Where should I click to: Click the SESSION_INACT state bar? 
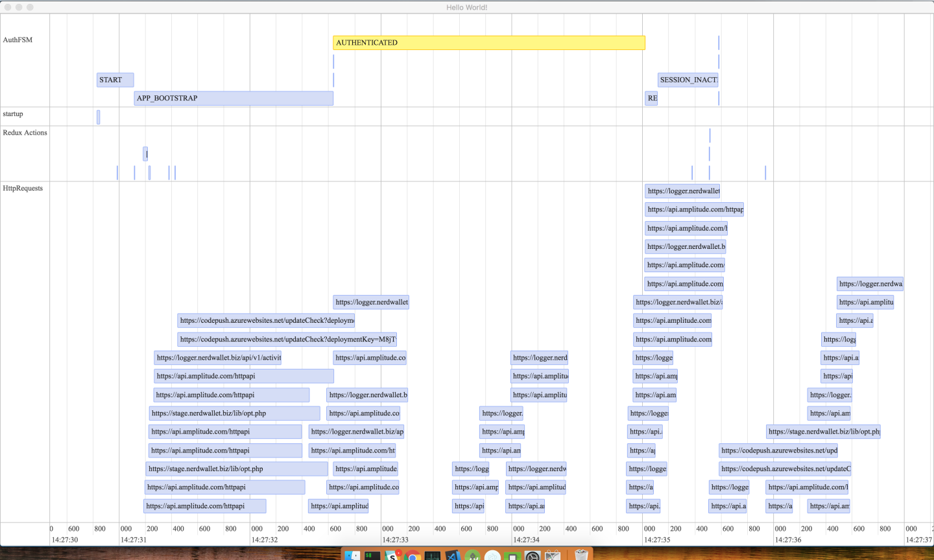click(x=688, y=80)
